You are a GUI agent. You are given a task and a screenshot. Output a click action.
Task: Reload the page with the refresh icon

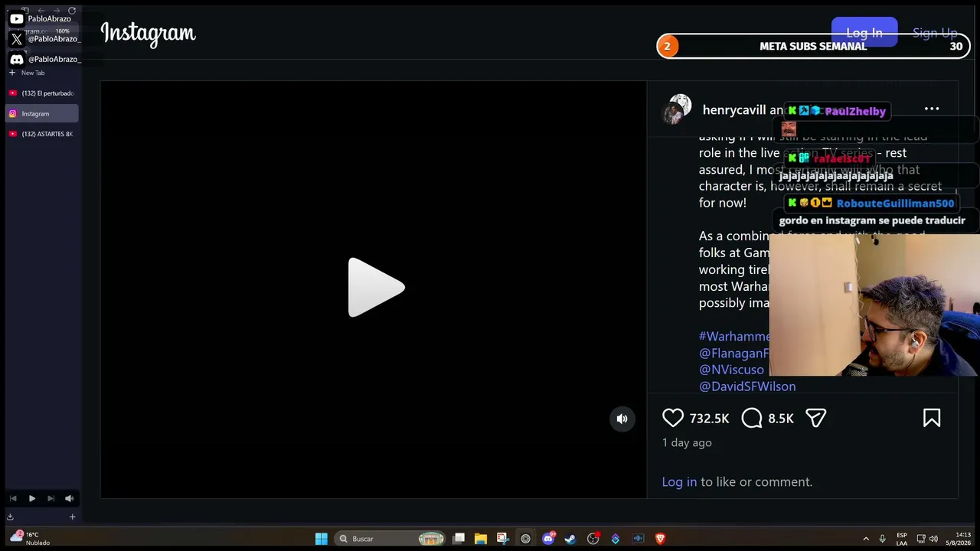click(x=72, y=11)
